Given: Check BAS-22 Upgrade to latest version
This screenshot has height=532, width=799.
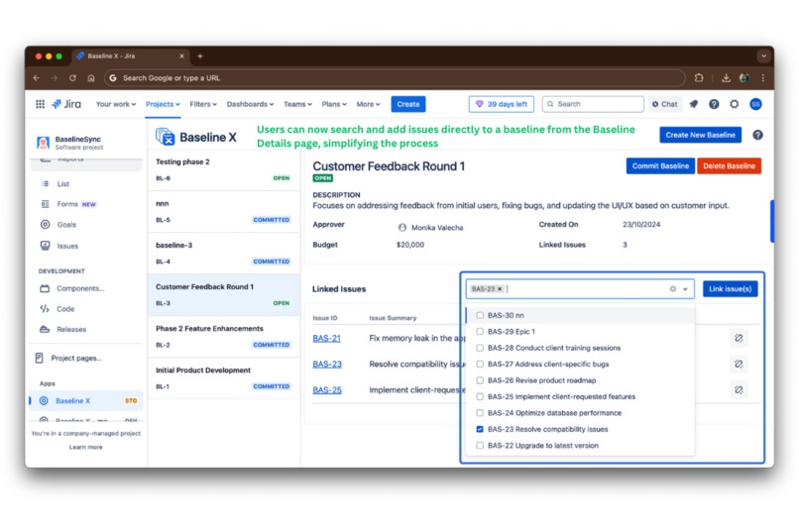Looking at the screenshot, I should [480, 446].
